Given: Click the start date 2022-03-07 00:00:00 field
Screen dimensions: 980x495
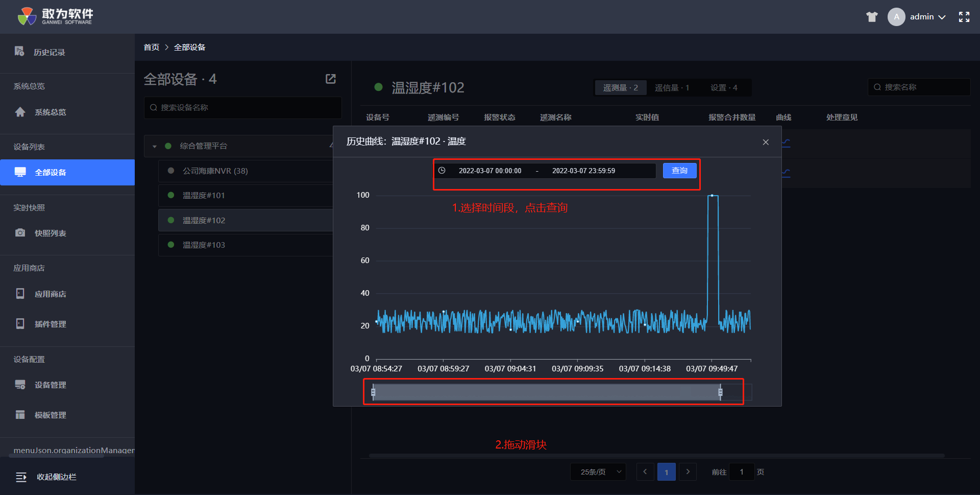Looking at the screenshot, I should [x=490, y=171].
